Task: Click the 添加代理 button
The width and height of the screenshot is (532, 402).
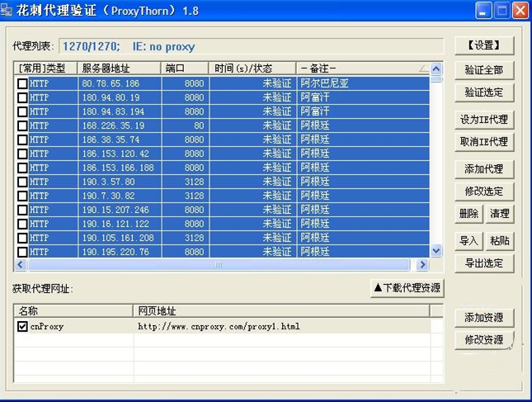Action: tap(483, 169)
